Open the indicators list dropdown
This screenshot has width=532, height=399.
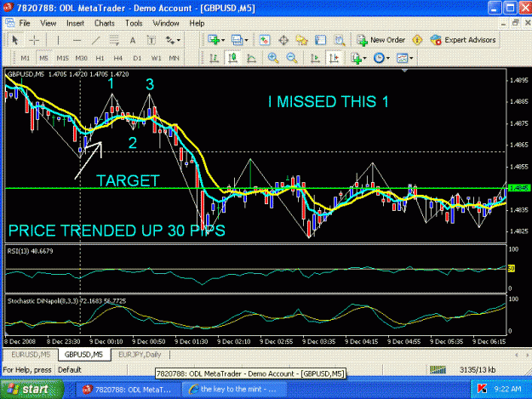[358, 59]
